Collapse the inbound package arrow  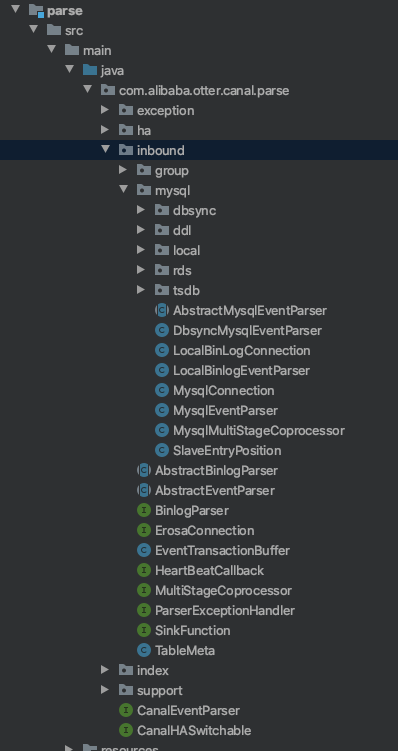[105, 150]
